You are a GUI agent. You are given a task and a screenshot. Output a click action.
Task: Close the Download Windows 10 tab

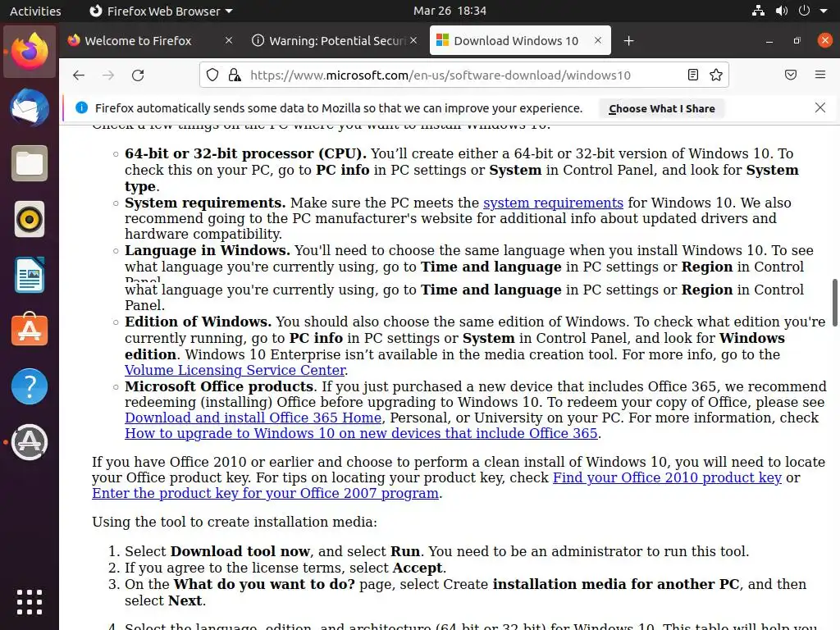pyautogui.click(x=598, y=40)
